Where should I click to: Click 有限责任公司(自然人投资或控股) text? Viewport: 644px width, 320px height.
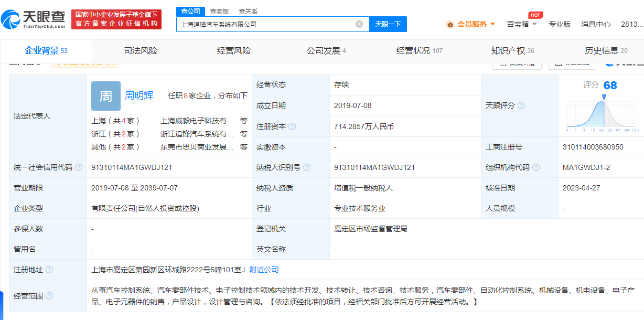click(x=145, y=208)
